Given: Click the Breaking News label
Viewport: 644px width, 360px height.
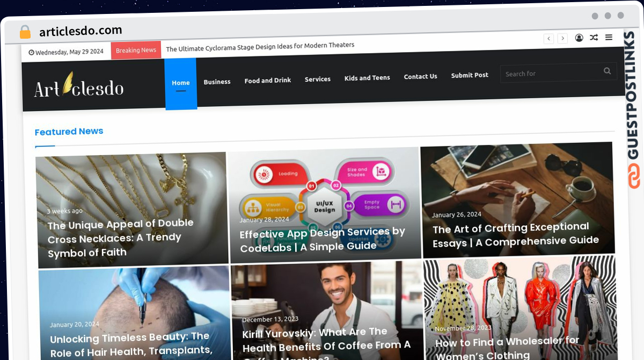Looking at the screenshot, I should (x=136, y=51).
